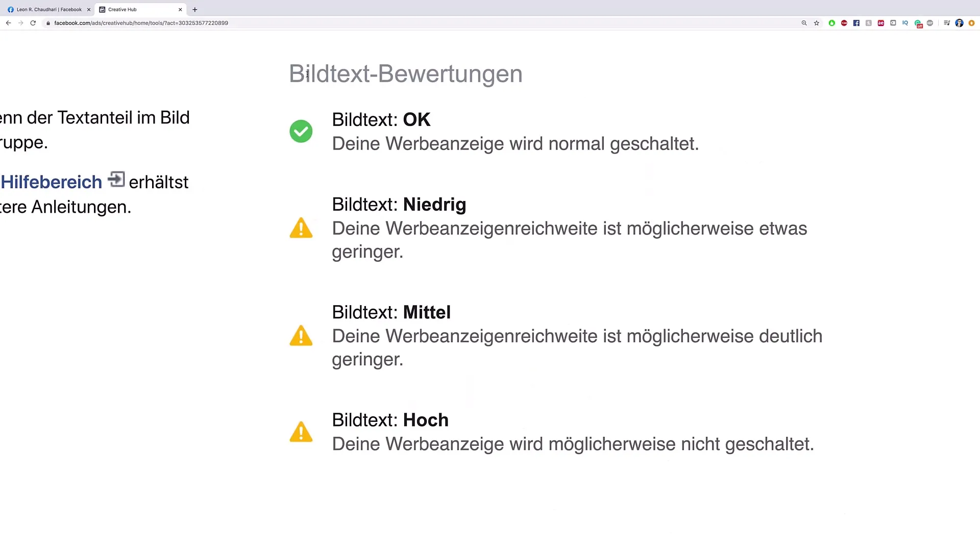Viewport: 980px width, 551px height.
Task: Click the warning icon beside Bildtext: Hoch
Action: click(x=301, y=432)
